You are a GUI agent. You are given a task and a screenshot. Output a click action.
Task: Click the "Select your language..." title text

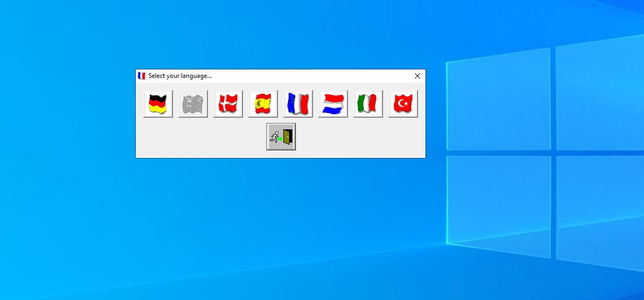point(180,76)
